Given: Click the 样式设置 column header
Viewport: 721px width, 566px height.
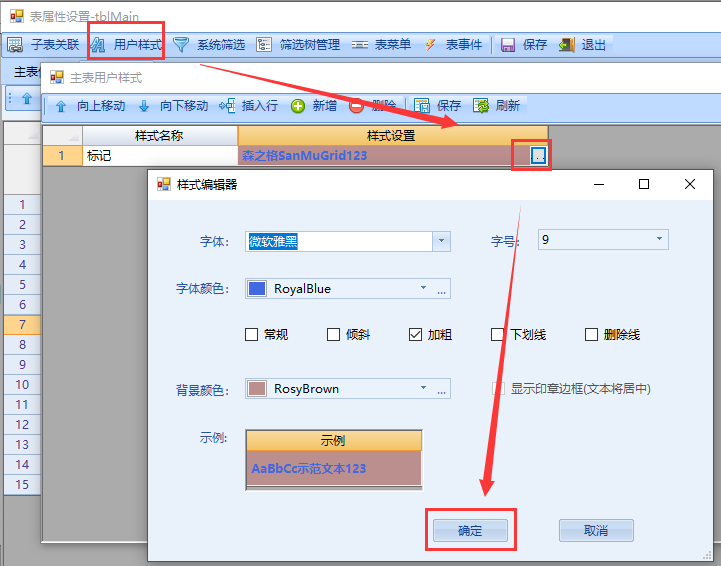Looking at the screenshot, I should [393, 136].
